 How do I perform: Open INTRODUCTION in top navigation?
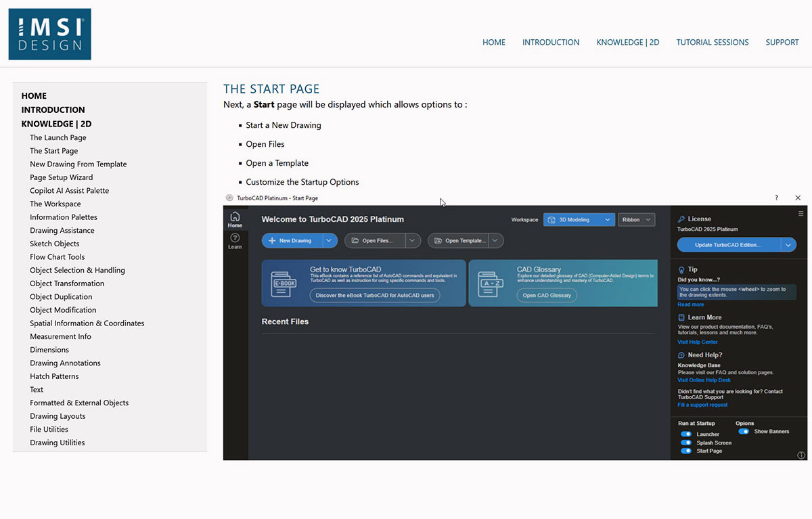point(551,42)
